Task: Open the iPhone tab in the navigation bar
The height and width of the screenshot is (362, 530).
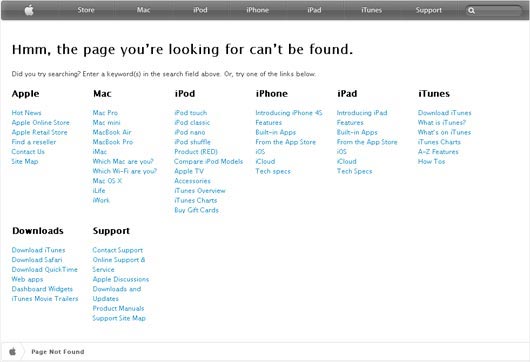Action: [258, 10]
